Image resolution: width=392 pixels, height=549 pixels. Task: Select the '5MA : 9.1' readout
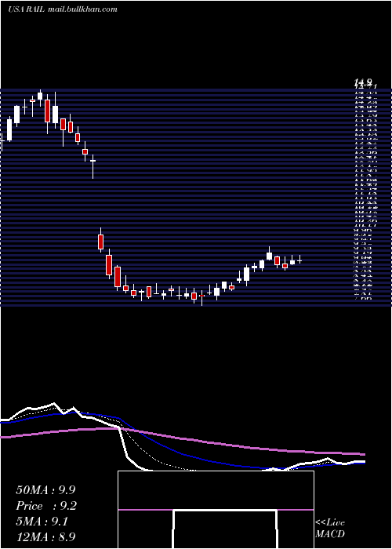coord(42,522)
